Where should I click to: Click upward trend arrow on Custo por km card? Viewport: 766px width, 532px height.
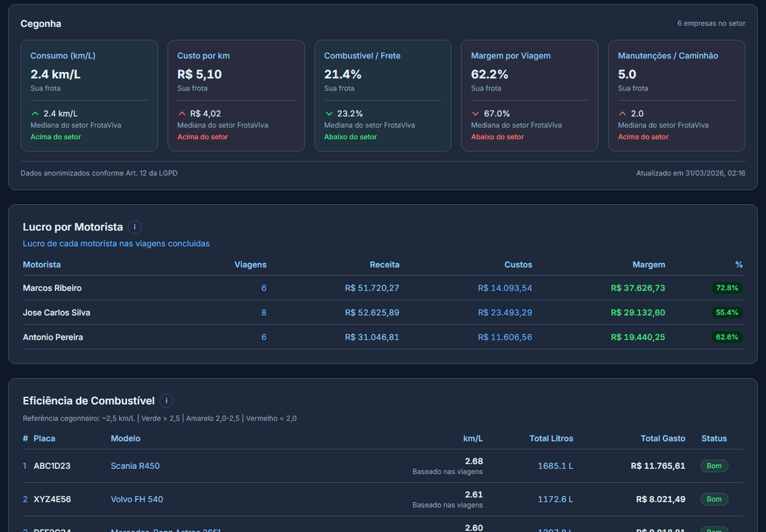182,113
